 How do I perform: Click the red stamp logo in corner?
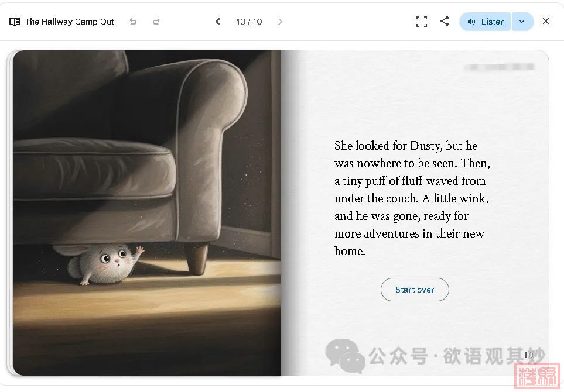pos(538,376)
